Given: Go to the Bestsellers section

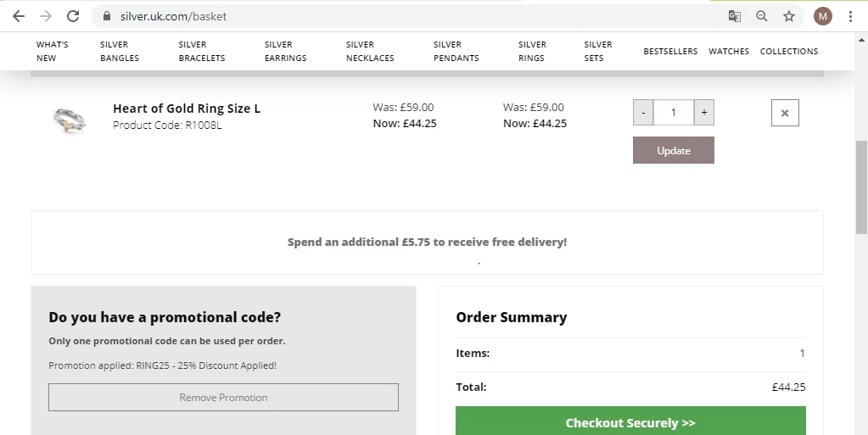Looking at the screenshot, I should 670,51.
